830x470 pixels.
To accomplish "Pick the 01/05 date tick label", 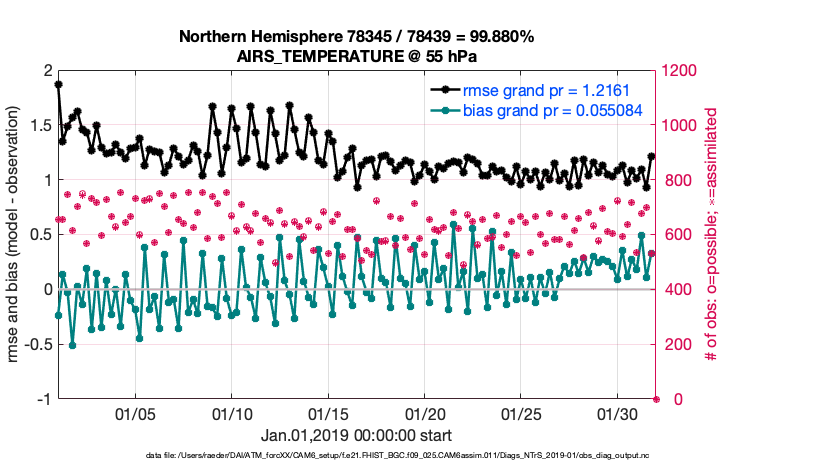I will [136, 414].
